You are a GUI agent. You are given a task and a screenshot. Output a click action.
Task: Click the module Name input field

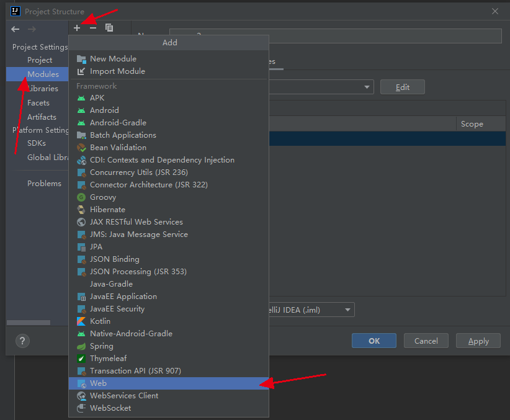click(335, 36)
